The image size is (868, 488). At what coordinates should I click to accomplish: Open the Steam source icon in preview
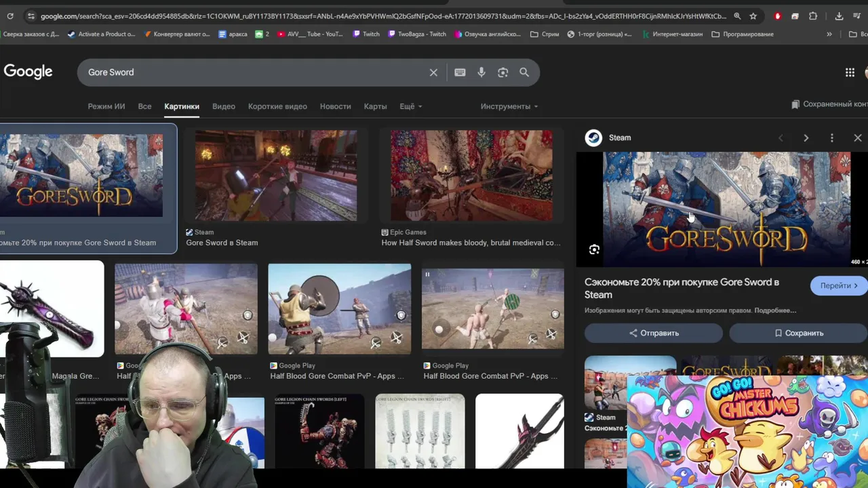(x=593, y=138)
